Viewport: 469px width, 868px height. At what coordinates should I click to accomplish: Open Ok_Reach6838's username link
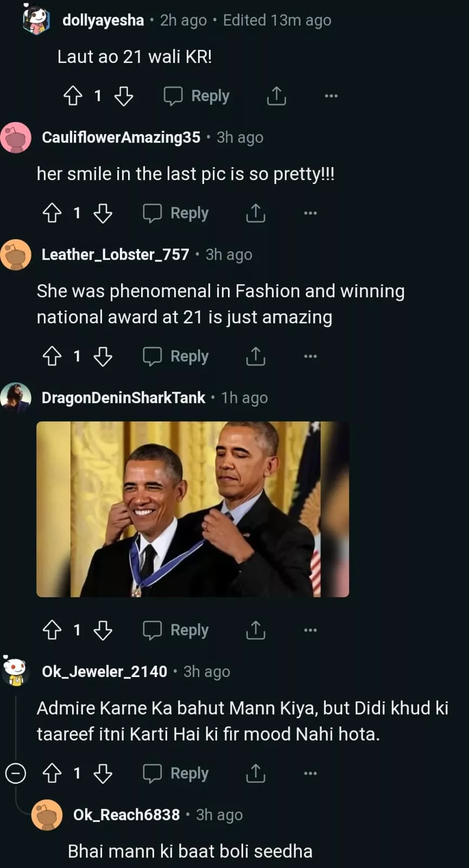click(x=126, y=815)
